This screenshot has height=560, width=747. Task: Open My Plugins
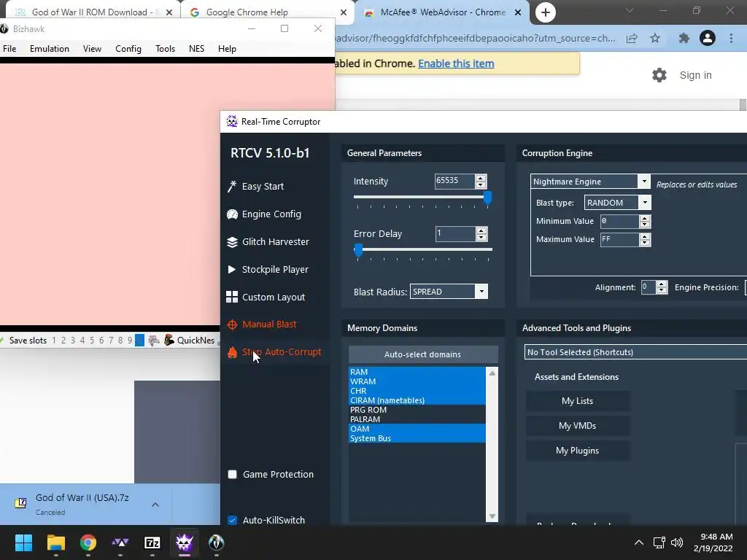pos(578,451)
